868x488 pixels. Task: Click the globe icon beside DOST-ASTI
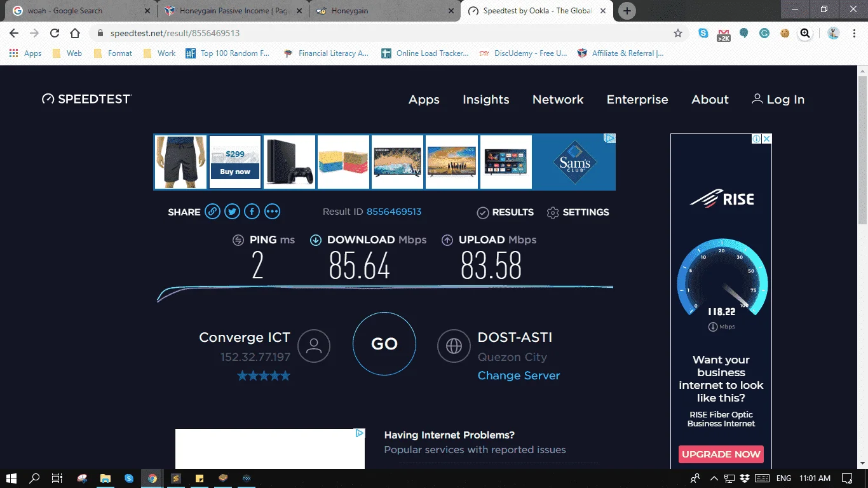coord(454,346)
